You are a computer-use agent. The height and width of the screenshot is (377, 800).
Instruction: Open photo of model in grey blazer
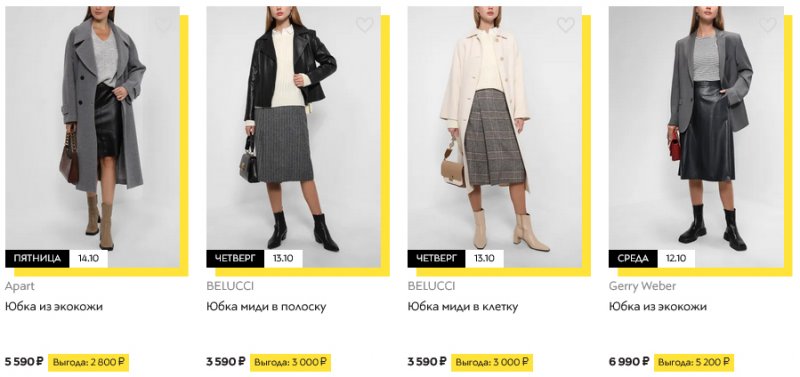(696, 137)
